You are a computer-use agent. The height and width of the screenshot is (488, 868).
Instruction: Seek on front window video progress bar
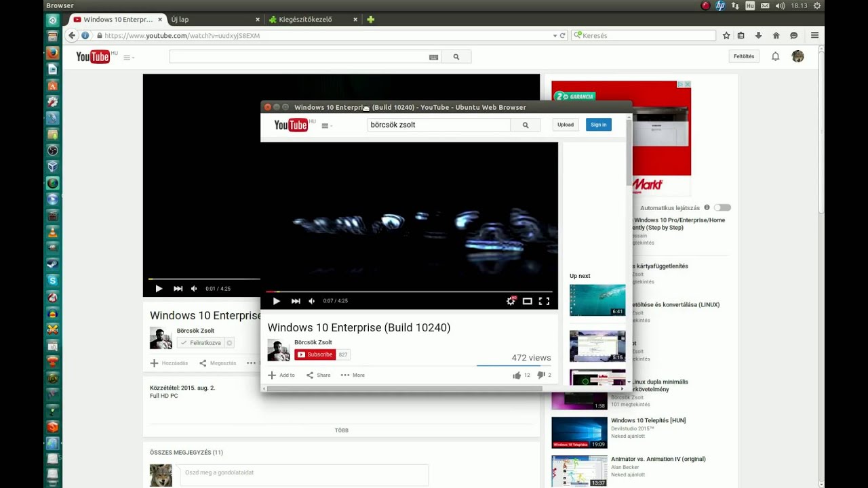coord(409,291)
